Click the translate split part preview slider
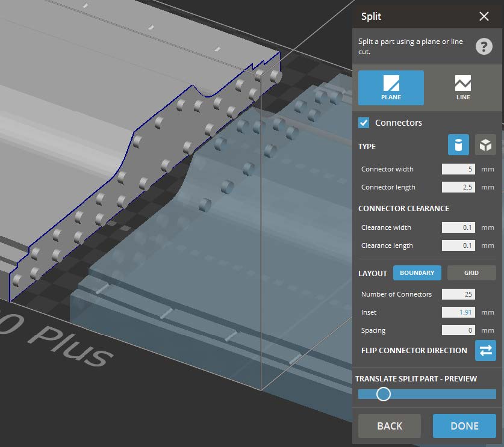Image resolution: width=504 pixels, height=447 pixels. pyautogui.click(x=384, y=394)
